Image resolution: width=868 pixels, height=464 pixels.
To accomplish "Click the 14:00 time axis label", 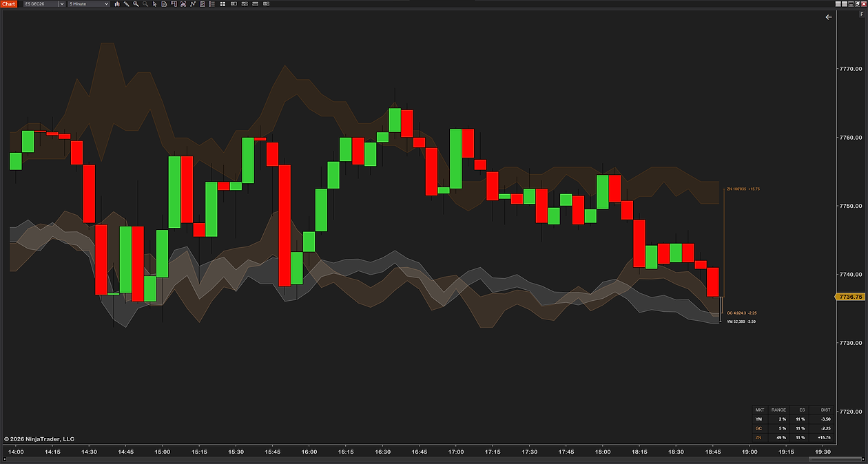I will pyautogui.click(x=16, y=452).
